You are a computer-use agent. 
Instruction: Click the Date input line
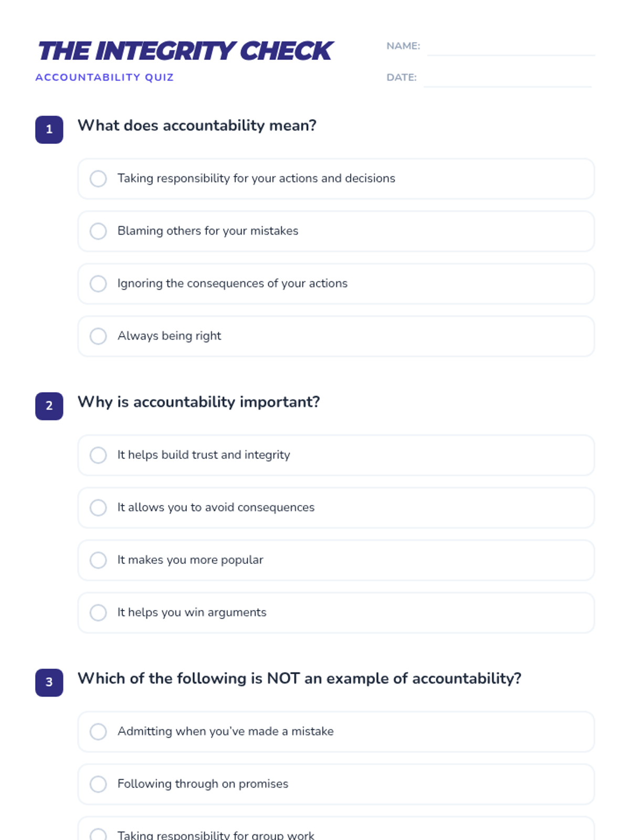(x=507, y=79)
